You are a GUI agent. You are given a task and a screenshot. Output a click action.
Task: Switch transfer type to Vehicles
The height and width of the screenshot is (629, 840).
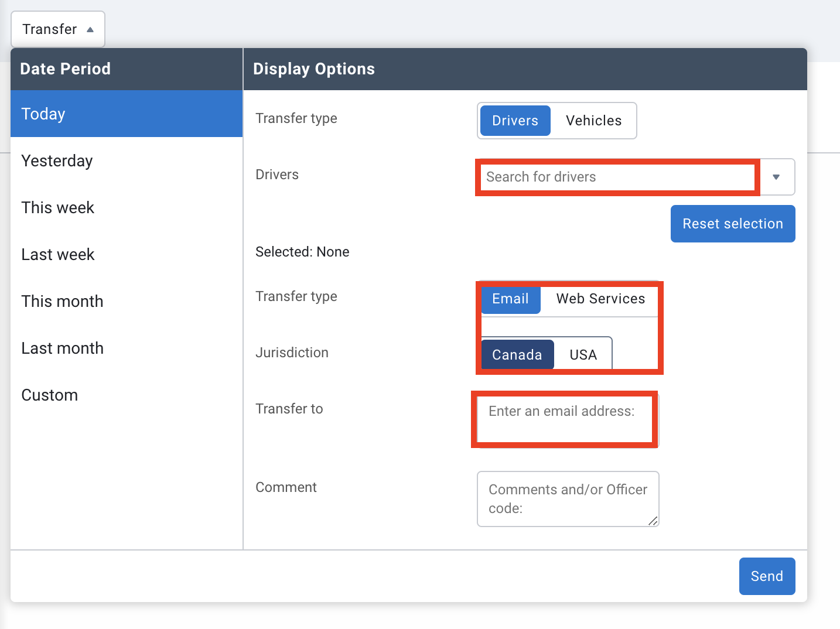coord(593,121)
